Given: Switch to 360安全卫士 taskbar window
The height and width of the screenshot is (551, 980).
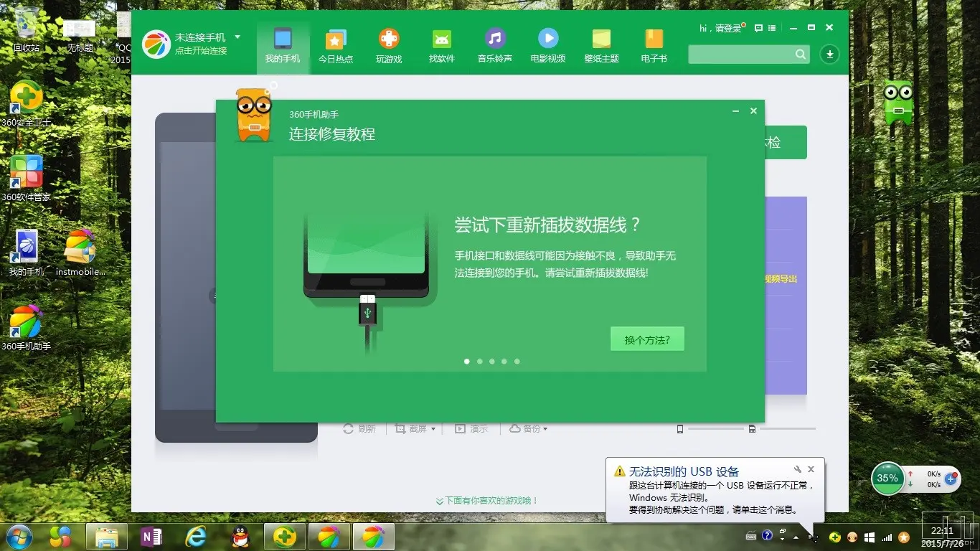Looking at the screenshot, I should pos(285,537).
